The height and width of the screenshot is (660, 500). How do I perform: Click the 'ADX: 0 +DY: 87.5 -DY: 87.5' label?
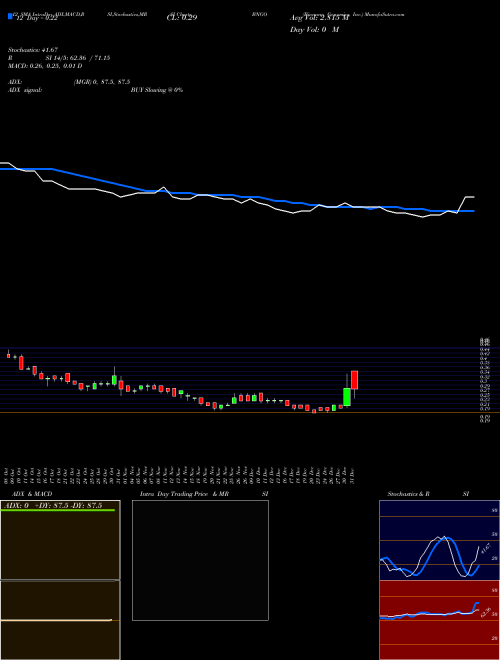pos(52,506)
